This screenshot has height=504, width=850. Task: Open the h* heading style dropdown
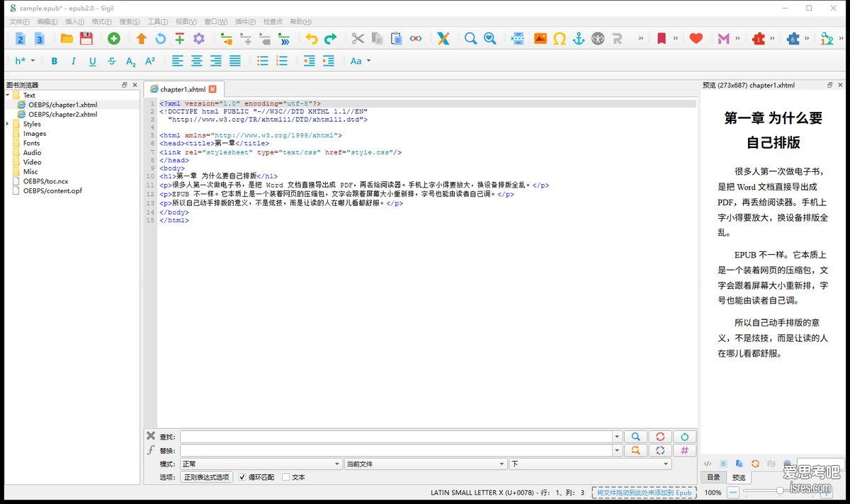point(25,62)
